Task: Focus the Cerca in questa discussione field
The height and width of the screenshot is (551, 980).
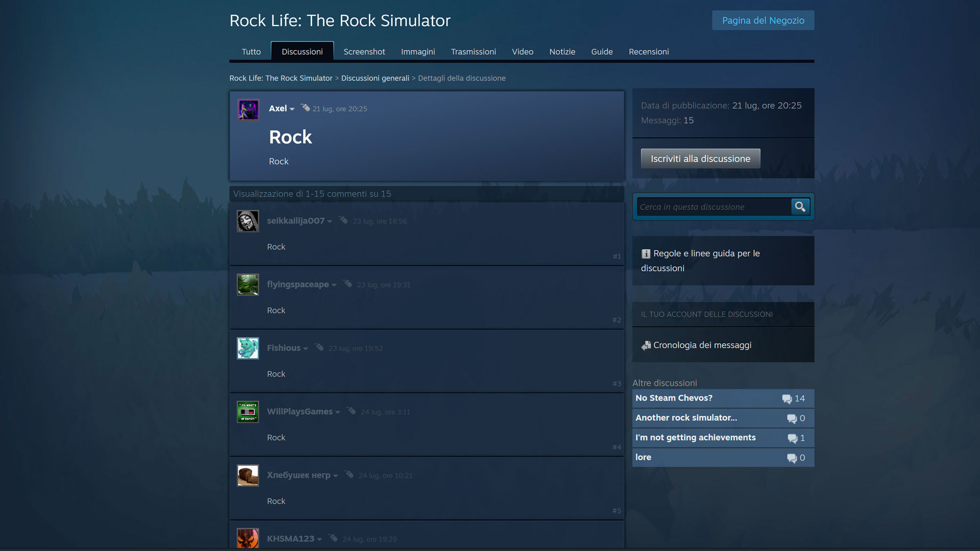Action: (x=714, y=207)
